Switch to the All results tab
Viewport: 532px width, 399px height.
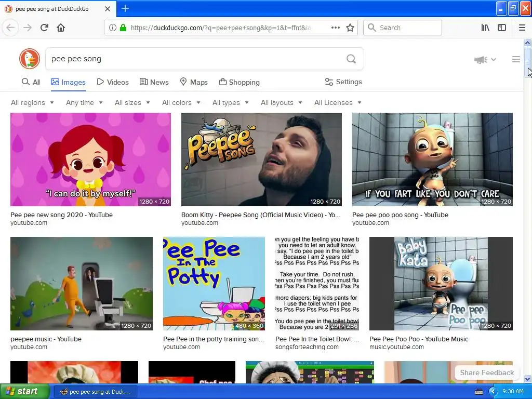(31, 82)
